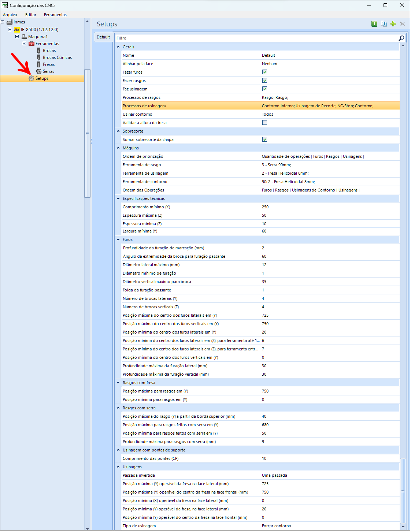Viewport: 411px width, 532px height.
Task: Collapse Usinagem com pontes de suporte section
Action: [x=118, y=450]
